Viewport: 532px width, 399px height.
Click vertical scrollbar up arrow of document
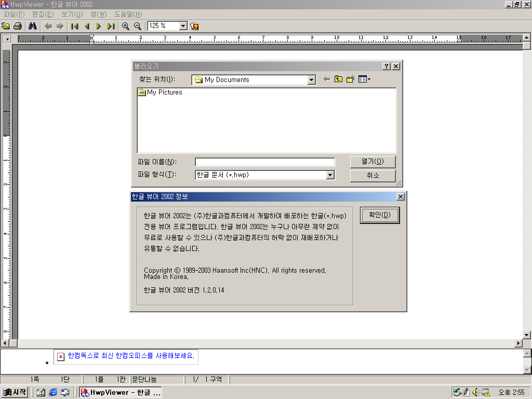[x=527, y=37]
